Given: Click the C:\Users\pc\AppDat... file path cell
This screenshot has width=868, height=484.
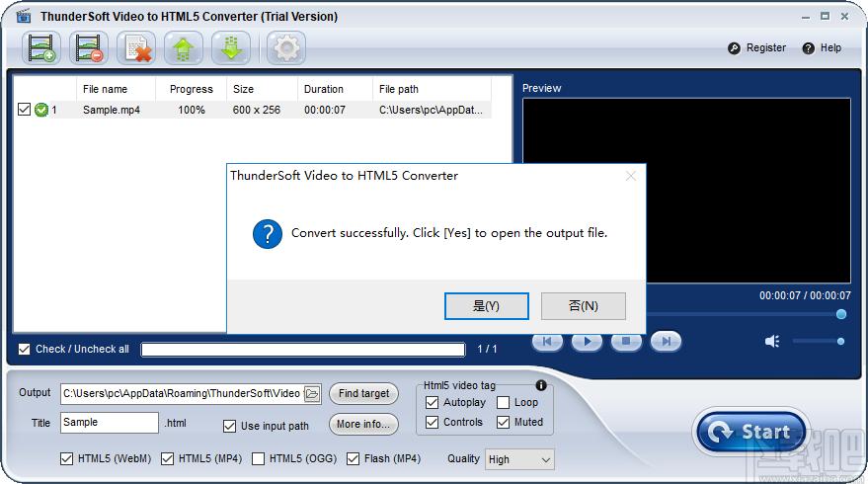Looking at the screenshot, I should [x=431, y=110].
